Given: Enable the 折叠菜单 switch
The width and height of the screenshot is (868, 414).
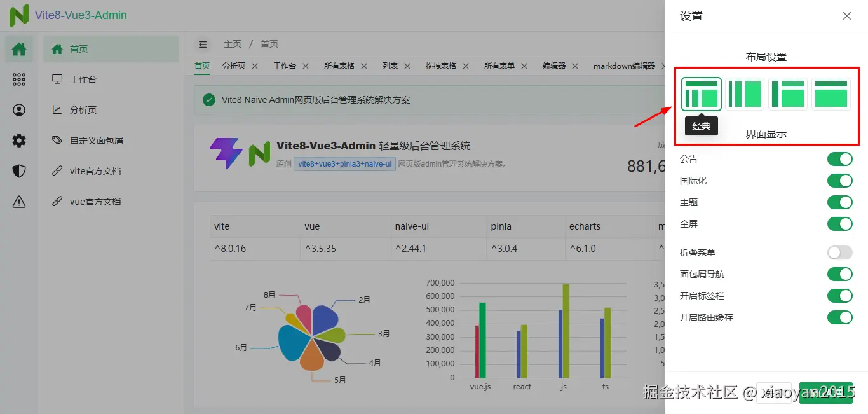Looking at the screenshot, I should point(839,252).
